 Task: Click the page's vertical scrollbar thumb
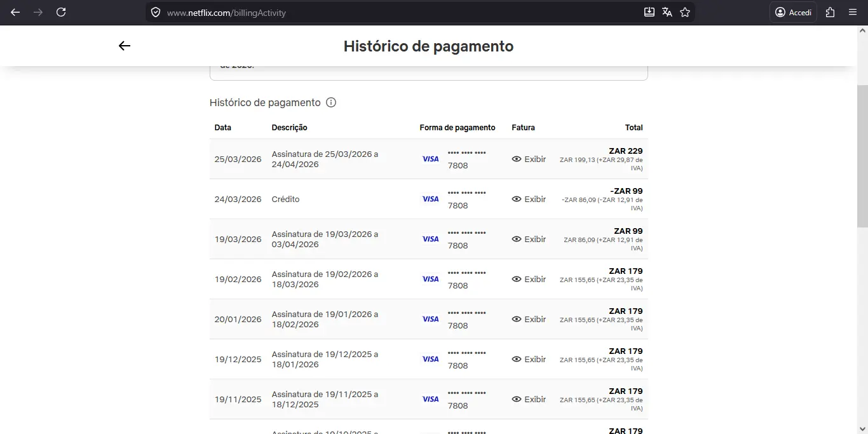(862, 156)
